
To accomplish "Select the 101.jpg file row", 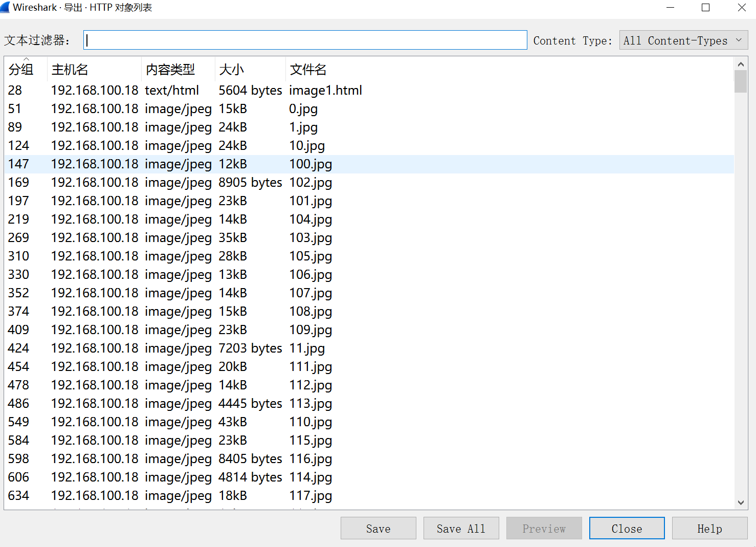I will point(369,201).
